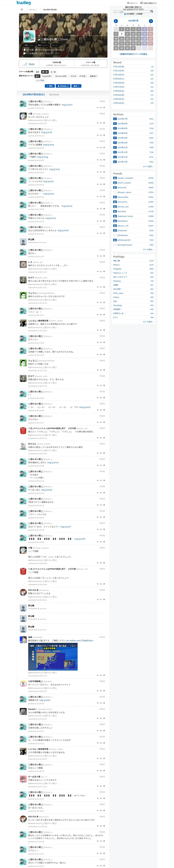Click user icon beside @nishi_yulalan
Viewport: 174px width, 868px height.
[x=115, y=183]
